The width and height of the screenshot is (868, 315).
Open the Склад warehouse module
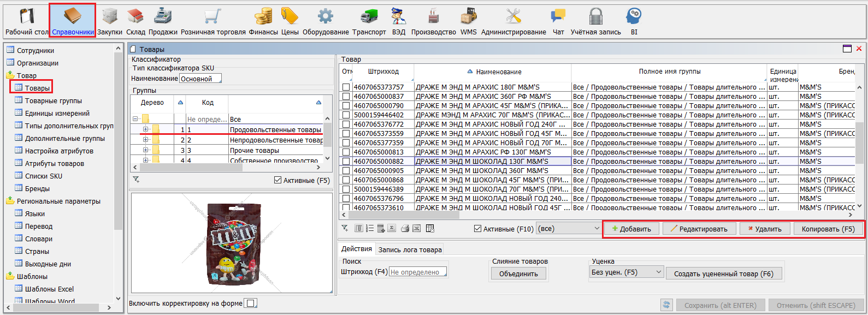[x=135, y=22]
